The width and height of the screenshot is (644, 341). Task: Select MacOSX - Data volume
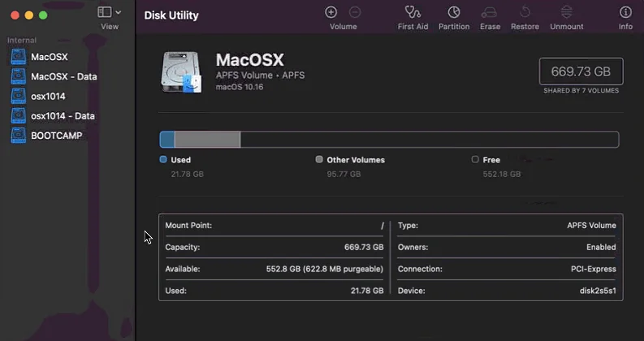pyautogui.click(x=63, y=76)
